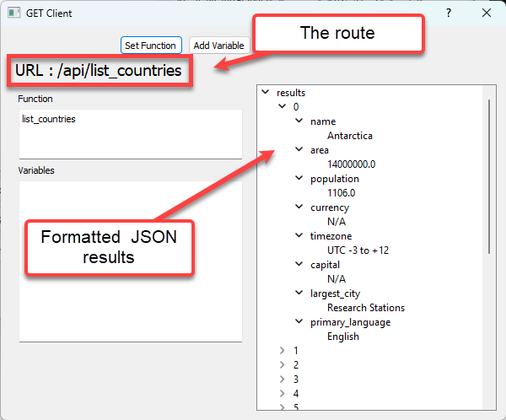Click the help question mark button

[x=449, y=13]
